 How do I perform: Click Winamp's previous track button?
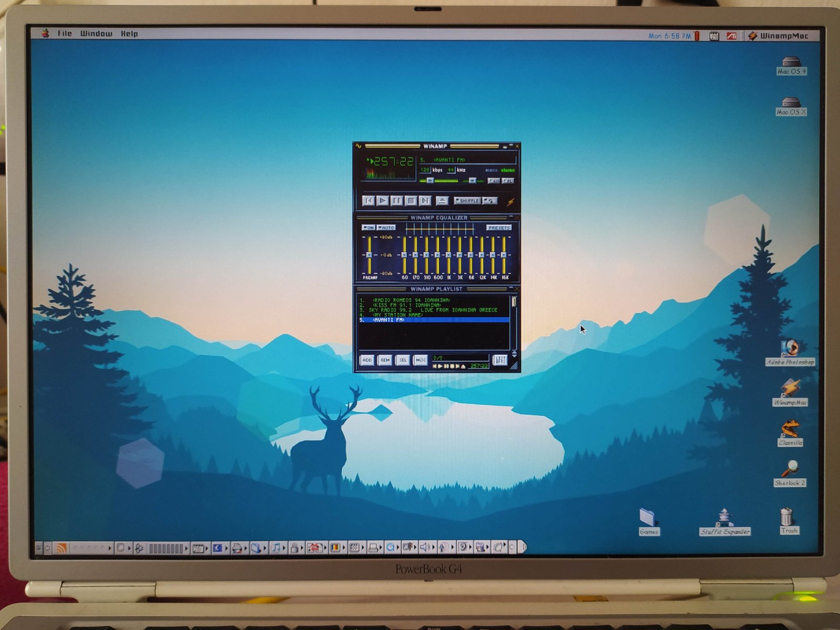point(369,201)
